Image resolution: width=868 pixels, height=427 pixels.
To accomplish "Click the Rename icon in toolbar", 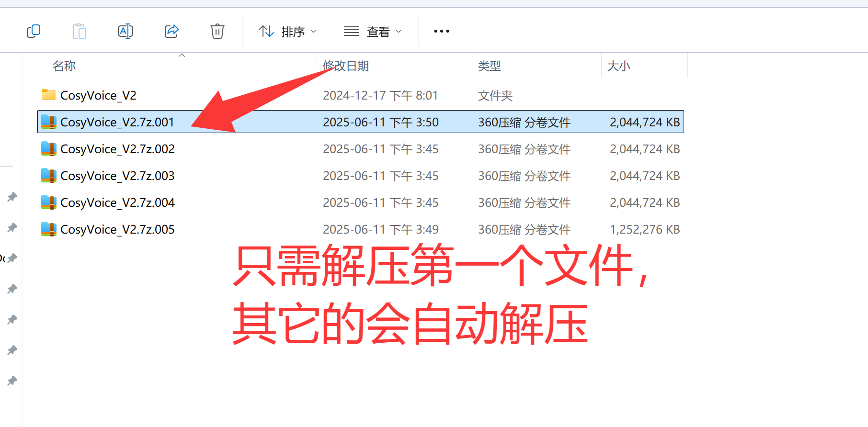I will [x=126, y=32].
